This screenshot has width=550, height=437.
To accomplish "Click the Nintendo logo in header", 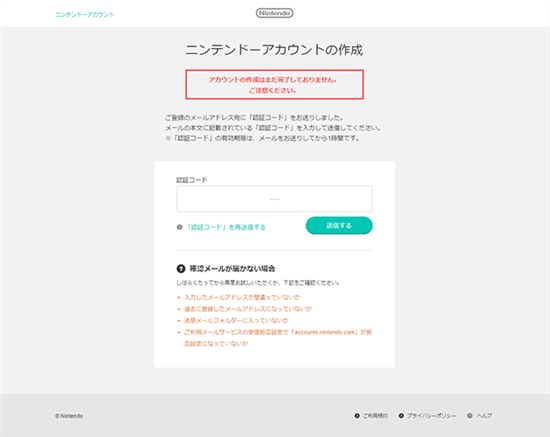I will tap(274, 13).
